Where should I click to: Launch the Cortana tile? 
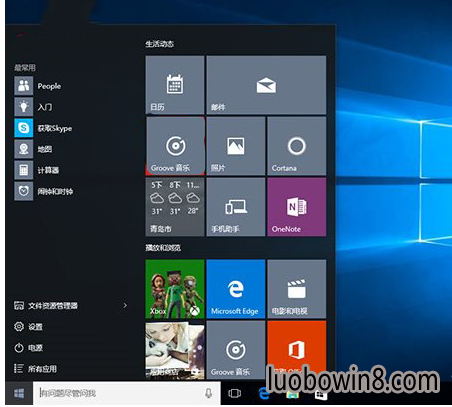(297, 146)
